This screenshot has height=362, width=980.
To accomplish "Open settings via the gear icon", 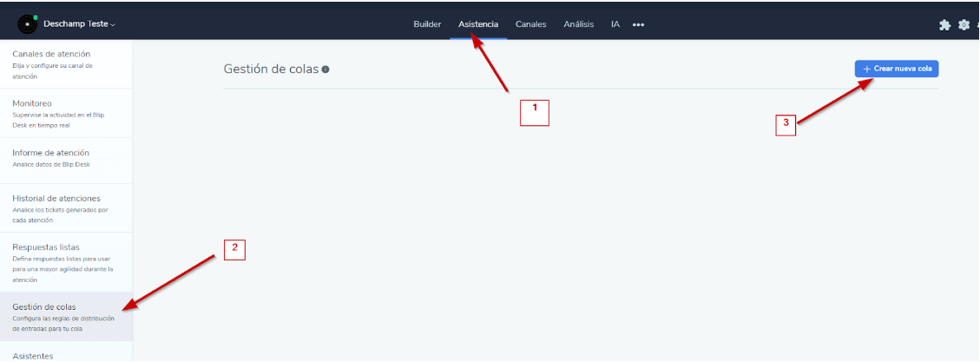I will tap(964, 25).
